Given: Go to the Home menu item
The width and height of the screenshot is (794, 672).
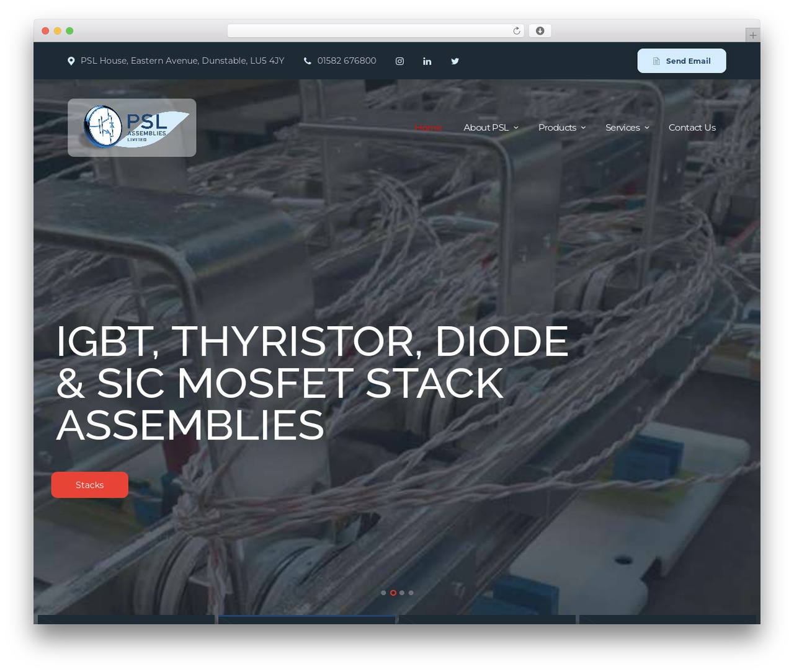Looking at the screenshot, I should coord(428,127).
